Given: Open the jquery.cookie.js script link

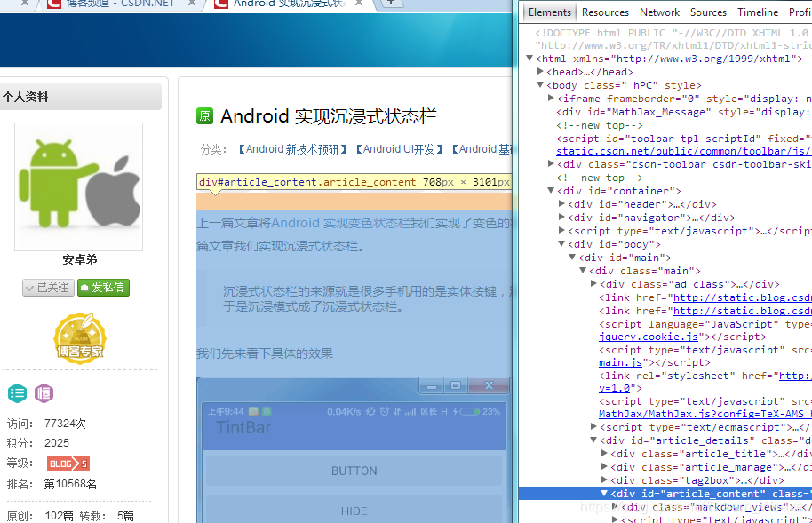Looking at the screenshot, I should 649,337.
